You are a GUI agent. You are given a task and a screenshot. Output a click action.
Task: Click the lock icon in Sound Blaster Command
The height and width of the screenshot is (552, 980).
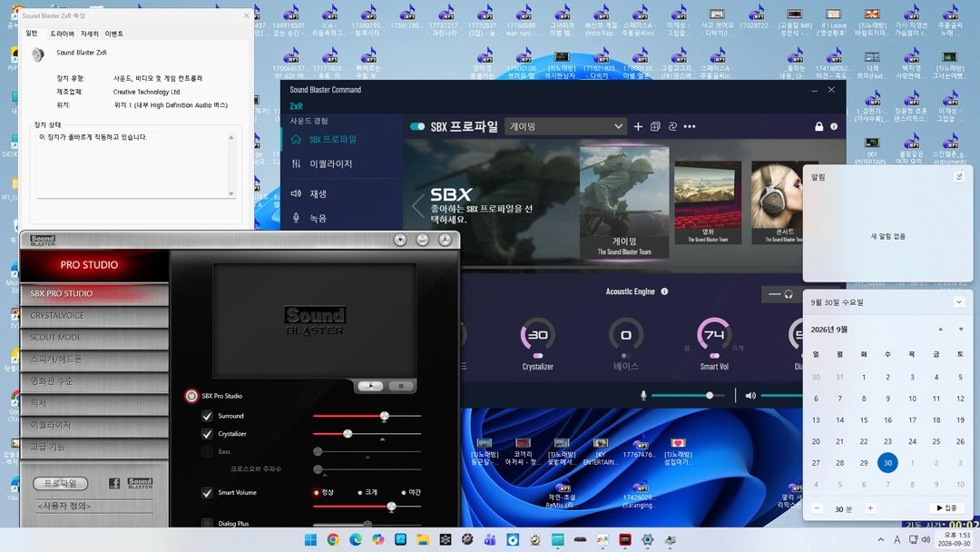coord(818,126)
